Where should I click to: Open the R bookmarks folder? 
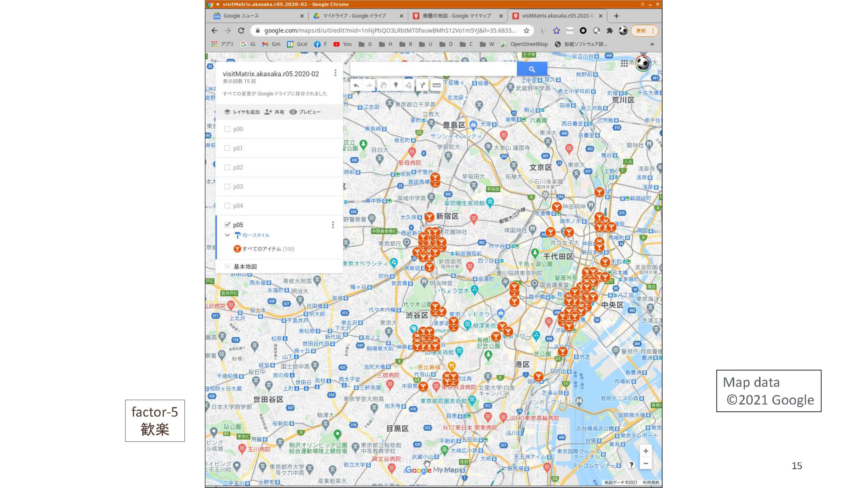[x=406, y=44]
